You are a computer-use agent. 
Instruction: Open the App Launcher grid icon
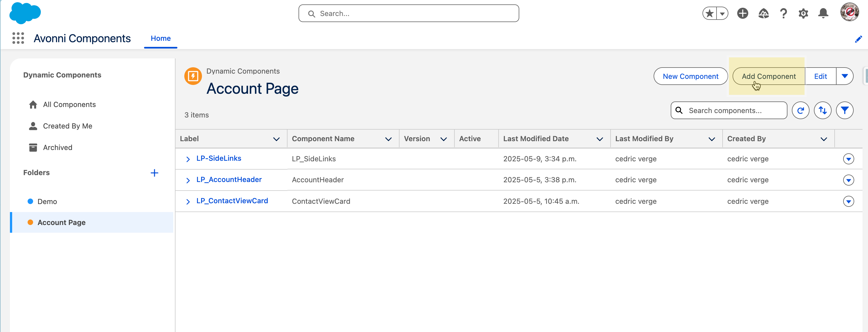(x=18, y=38)
